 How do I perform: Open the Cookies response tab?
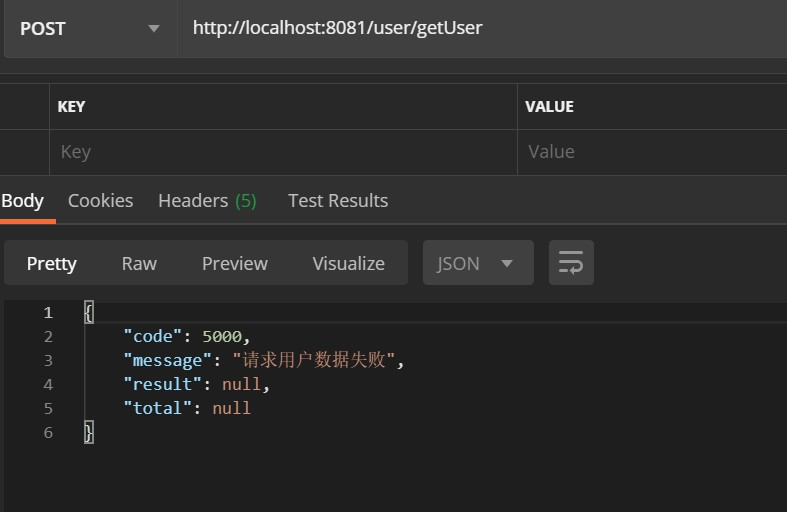[100, 201]
